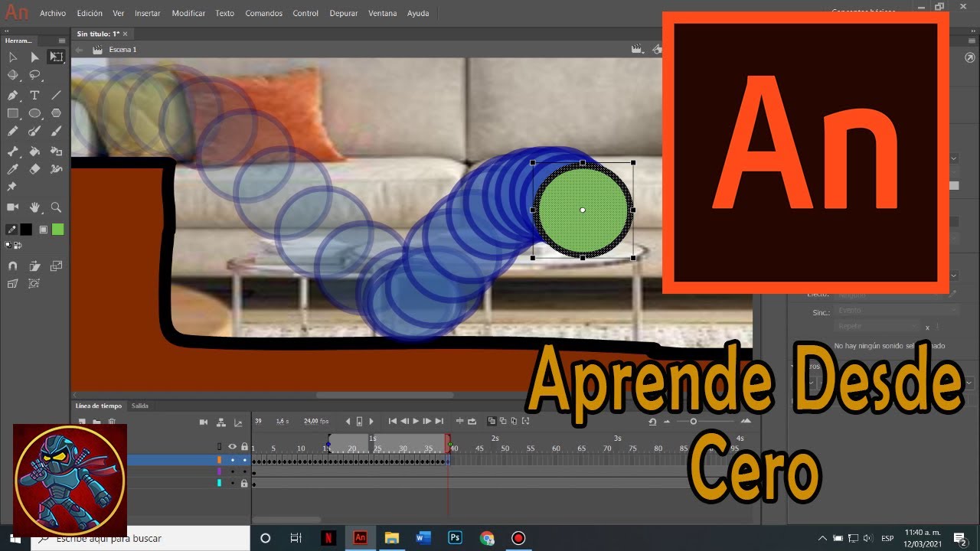Toggle lock column icon for all layers
This screenshot has height=551, width=980.
pyautogui.click(x=244, y=447)
